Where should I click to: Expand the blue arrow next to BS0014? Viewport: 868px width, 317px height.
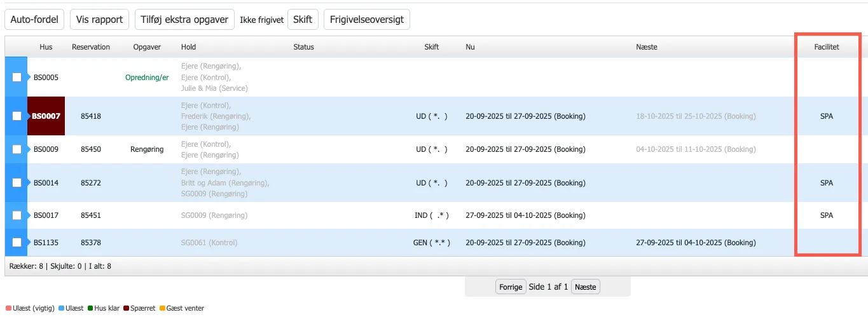coord(29,183)
